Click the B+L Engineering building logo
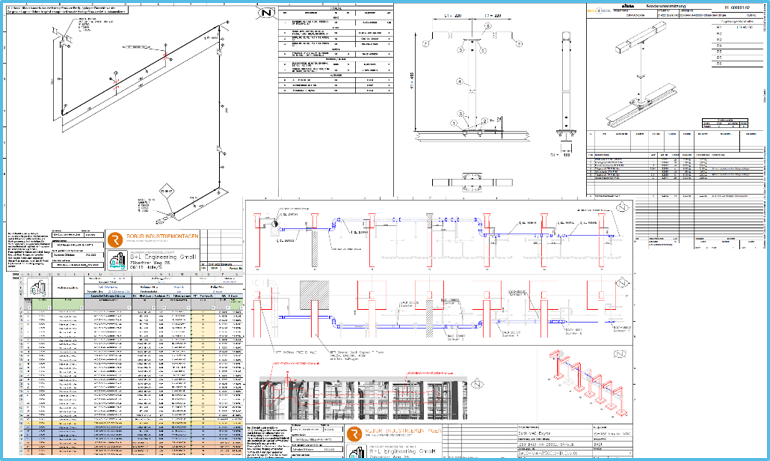 click(120, 260)
